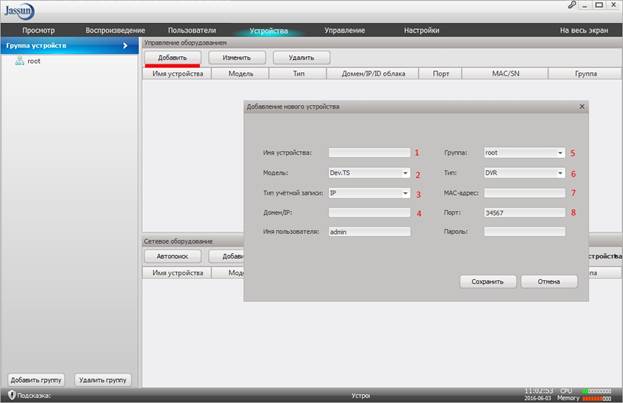Screen dimensions: 623x403
Task: Open the Тип учетной записи dropdown
Action: pyautogui.click(x=369, y=193)
